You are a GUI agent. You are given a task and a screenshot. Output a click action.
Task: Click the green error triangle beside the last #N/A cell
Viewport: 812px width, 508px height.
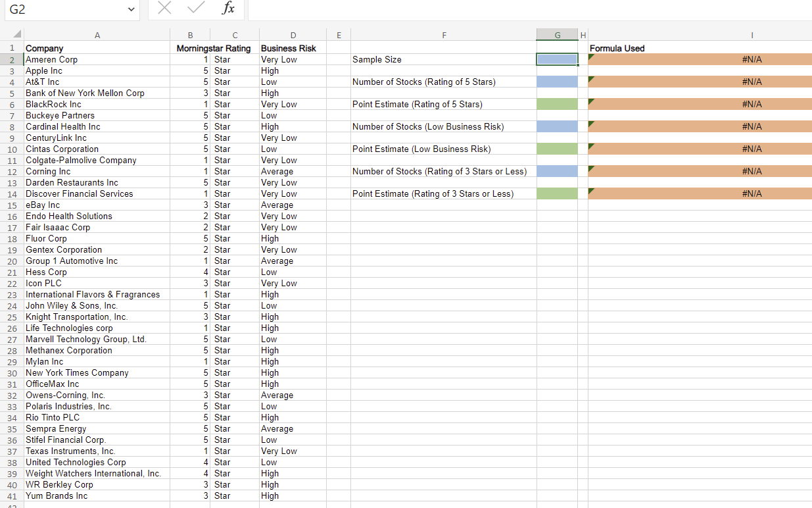[x=590, y=191]
